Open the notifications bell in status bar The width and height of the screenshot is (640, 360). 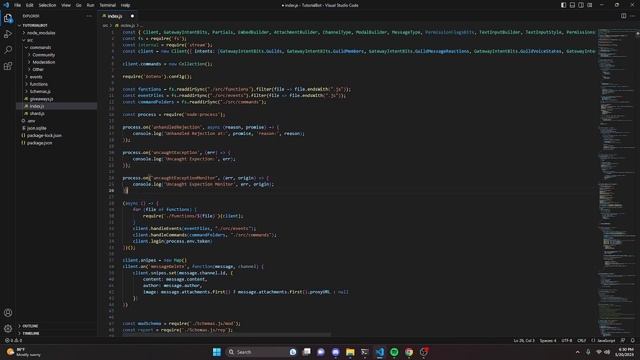point(632,340)
